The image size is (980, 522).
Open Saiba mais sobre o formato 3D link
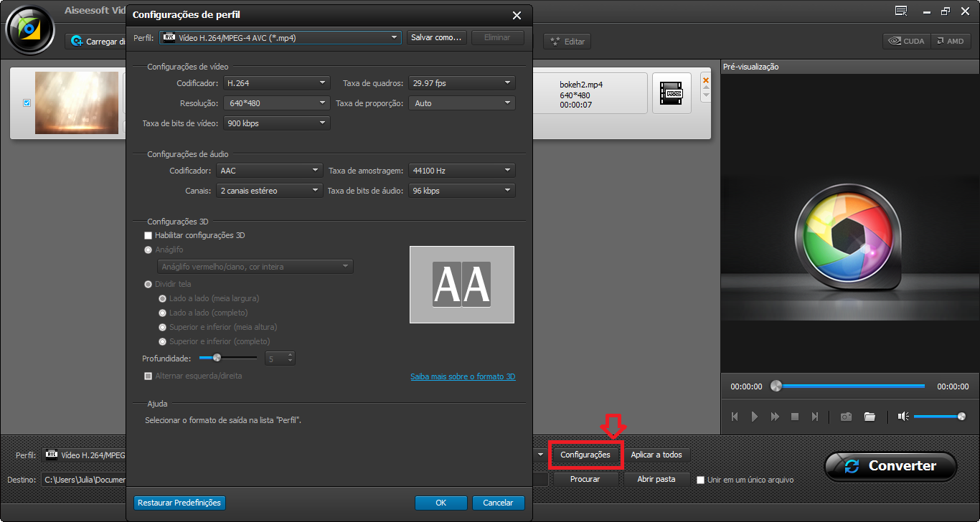[x=463, y=376]
